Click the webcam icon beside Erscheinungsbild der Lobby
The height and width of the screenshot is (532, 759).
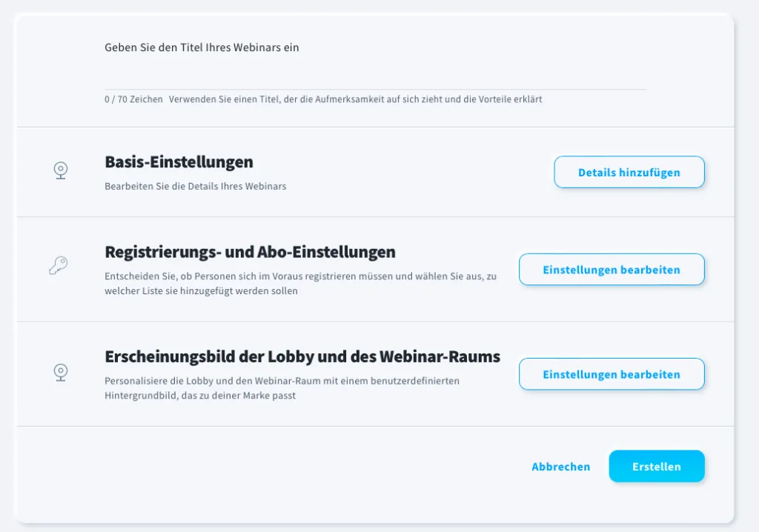tap(61, 373)
